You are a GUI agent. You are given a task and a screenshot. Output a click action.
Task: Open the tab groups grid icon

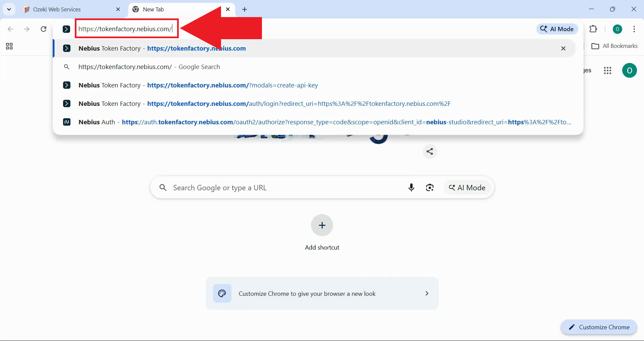[x=9, y=46]
